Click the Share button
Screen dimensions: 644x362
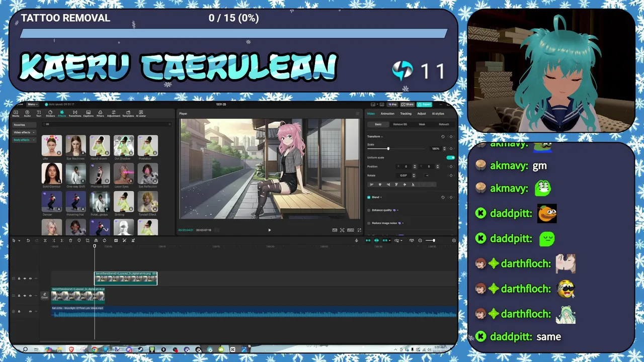coord(408,105)
